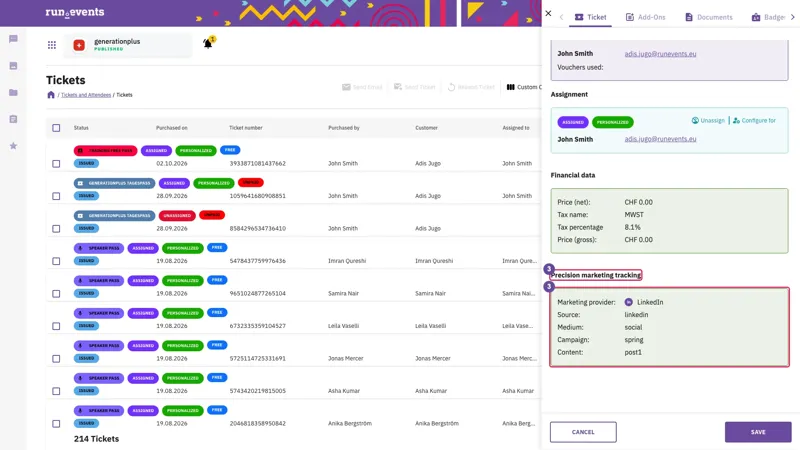Sort by Status column header

click(81, 128)
